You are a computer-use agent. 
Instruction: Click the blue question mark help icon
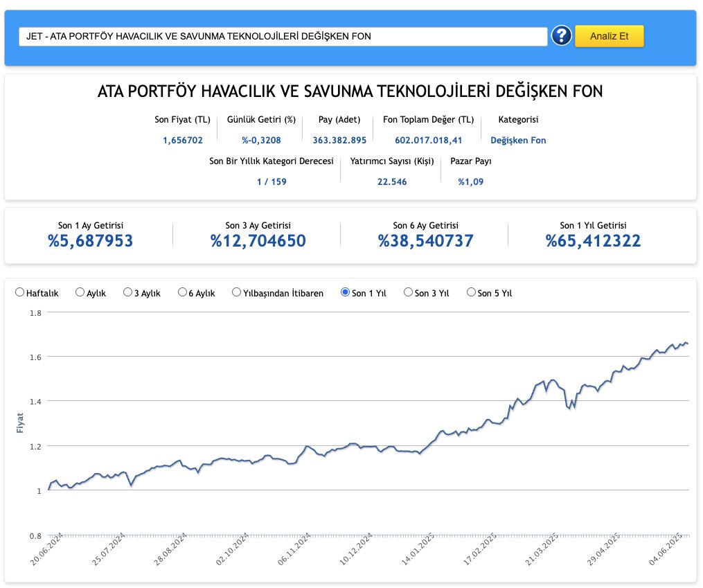click(561, 36)
